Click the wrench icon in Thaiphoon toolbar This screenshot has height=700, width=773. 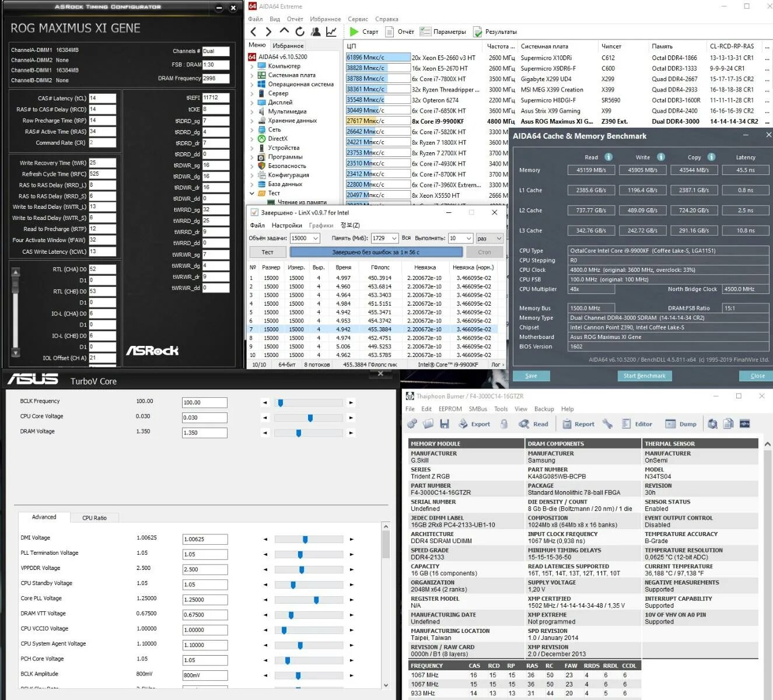(607, 424)
